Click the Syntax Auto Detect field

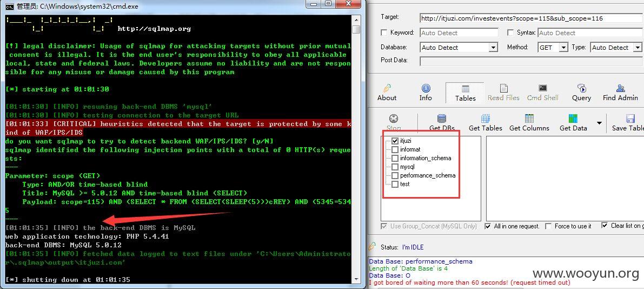[x=590, y=32]
